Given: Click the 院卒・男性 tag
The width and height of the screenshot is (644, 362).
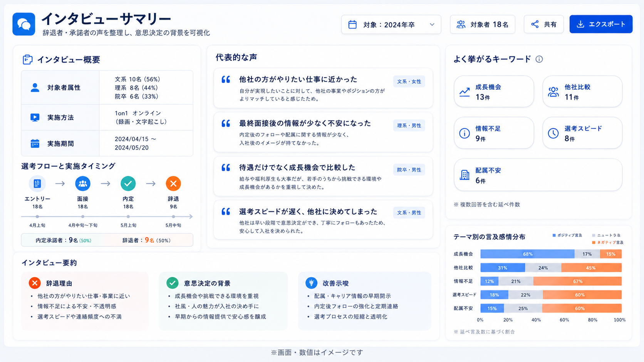Looking at the screenshot, I should tap(409, 170).
